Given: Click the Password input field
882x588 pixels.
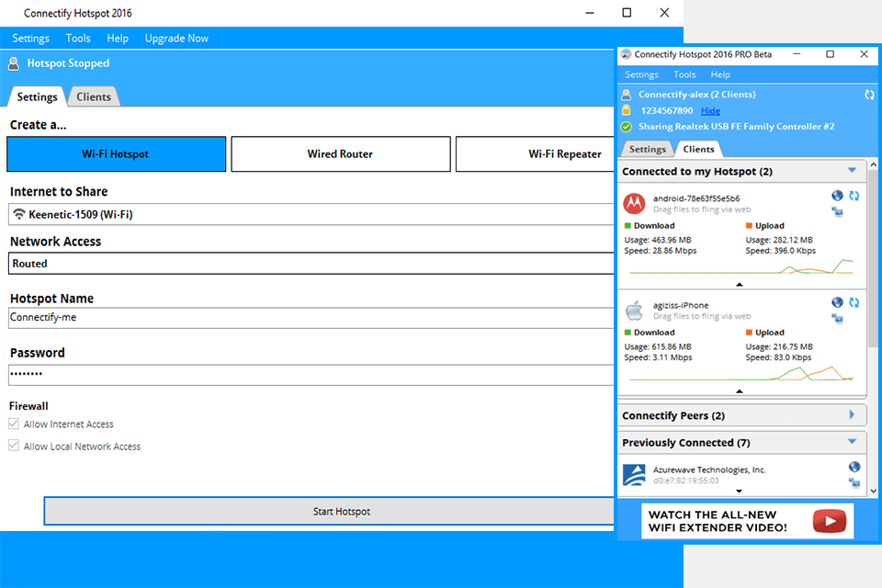Looking at the screenshot, I should point(311,375).
